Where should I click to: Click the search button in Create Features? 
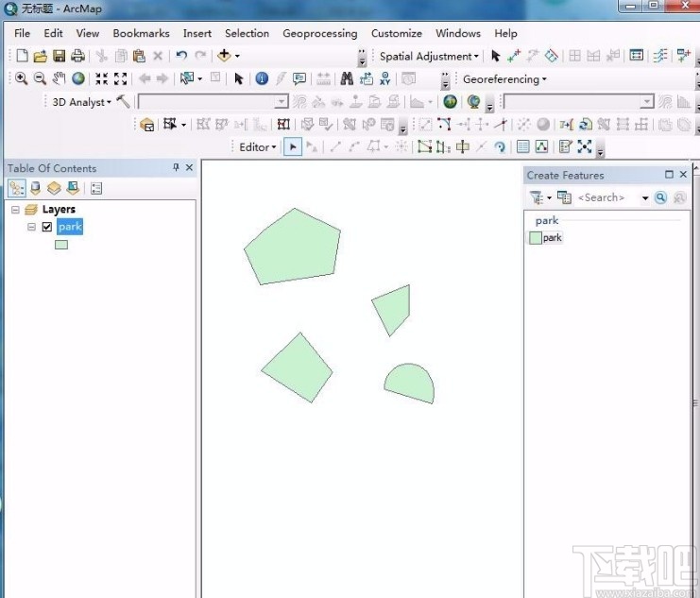pos(660,197)
